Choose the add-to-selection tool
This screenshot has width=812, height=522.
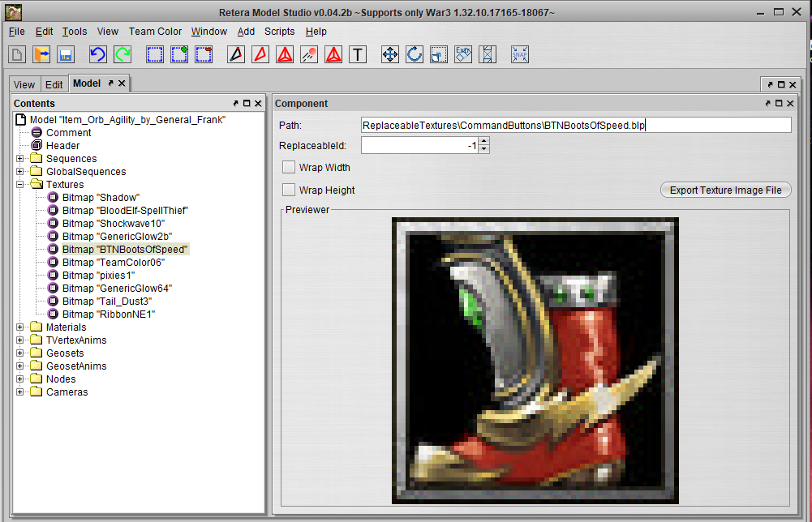(x=179, y=54)
